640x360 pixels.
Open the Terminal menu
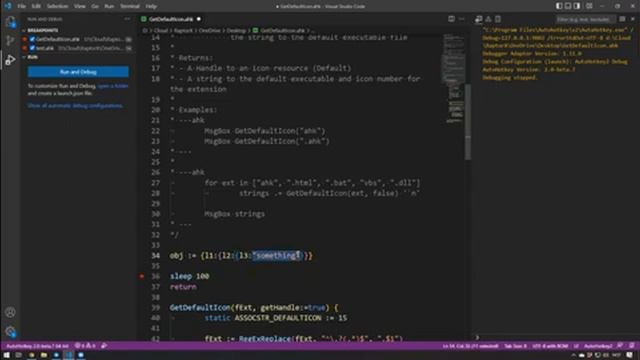pos(130,6)
